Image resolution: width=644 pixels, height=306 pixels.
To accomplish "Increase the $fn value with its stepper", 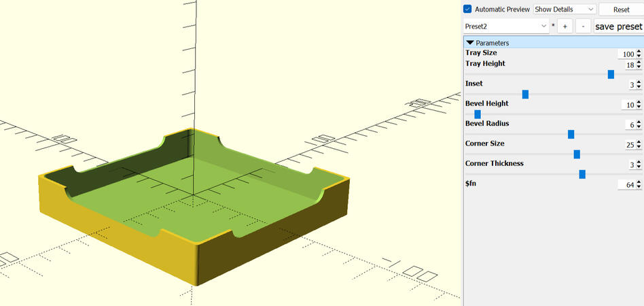I will (639, 183).
